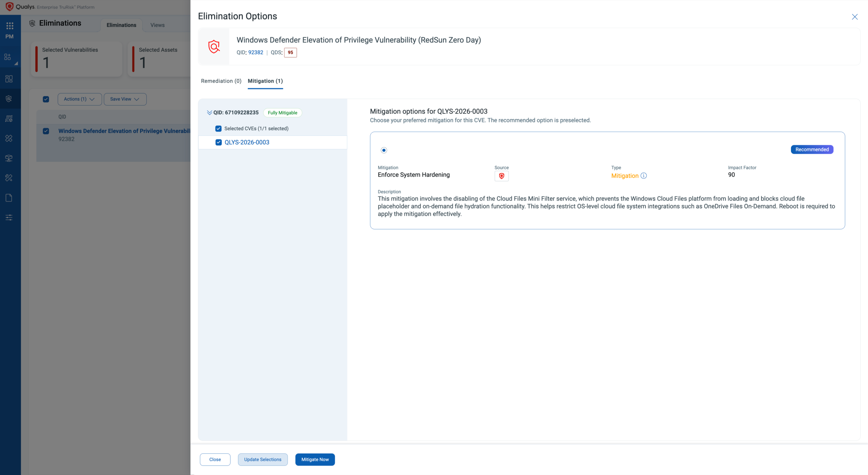Click the Fully Mitigable badge
Image resolution: width=868 pixels, height=475 pixels.
(x=282, y=113)
